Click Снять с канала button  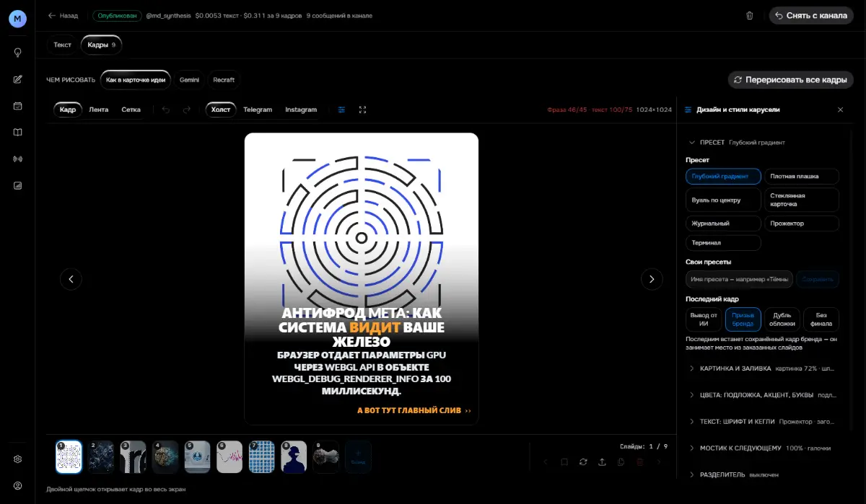811,15
